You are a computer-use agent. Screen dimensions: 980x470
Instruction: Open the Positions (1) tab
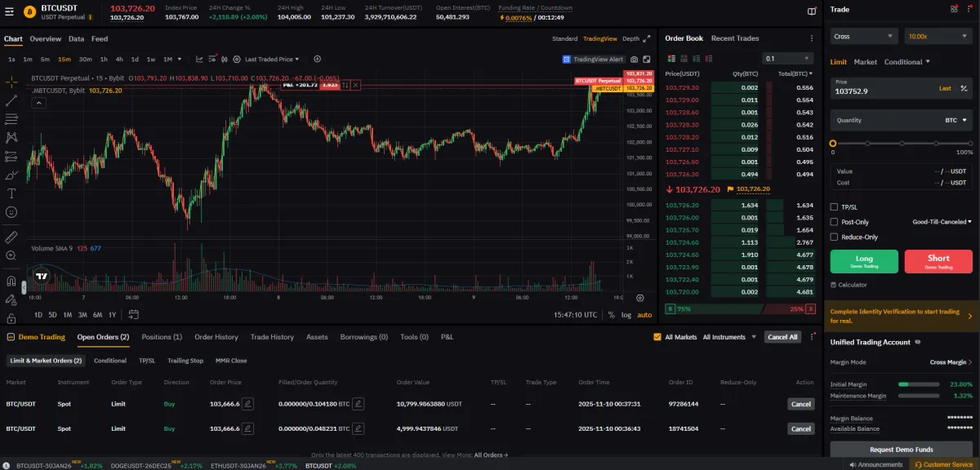(162, 337)
